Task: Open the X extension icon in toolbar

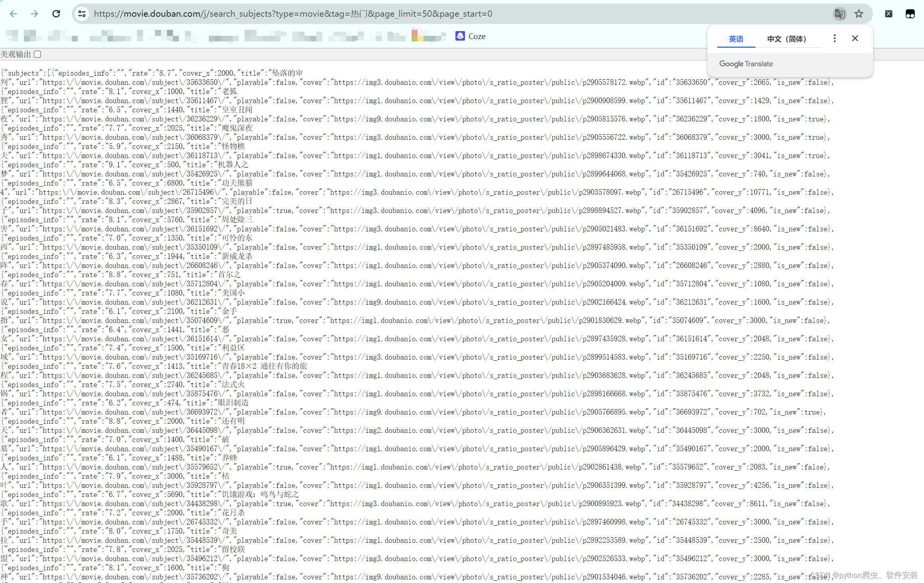Action: click(x=889, y=14)
